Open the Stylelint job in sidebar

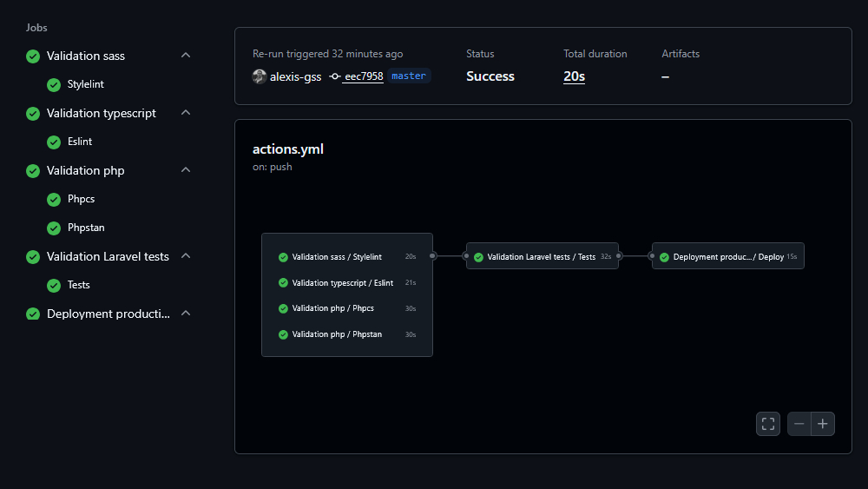86,84
